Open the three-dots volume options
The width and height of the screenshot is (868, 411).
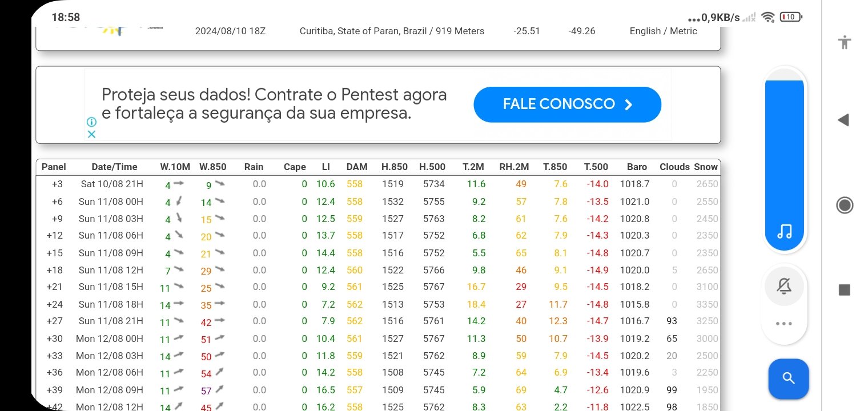[784, 324]
